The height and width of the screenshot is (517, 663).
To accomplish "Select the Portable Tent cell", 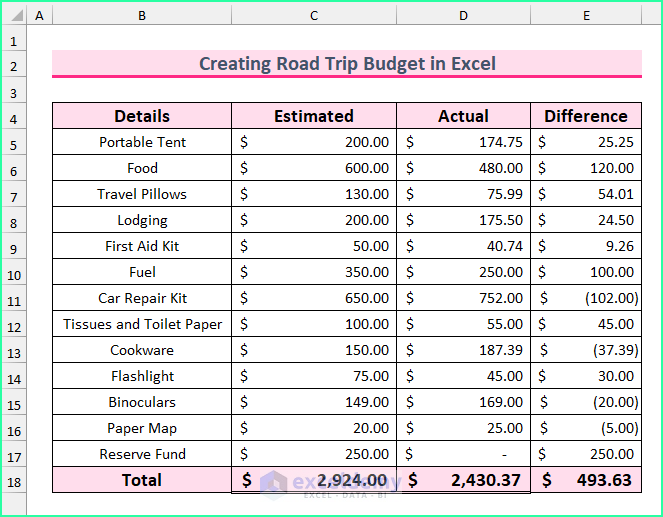I will pyautogui.click(x=142, y=142).
